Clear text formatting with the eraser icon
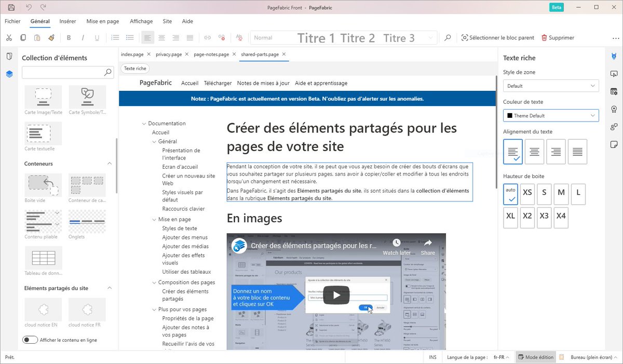 pos(239,37)
